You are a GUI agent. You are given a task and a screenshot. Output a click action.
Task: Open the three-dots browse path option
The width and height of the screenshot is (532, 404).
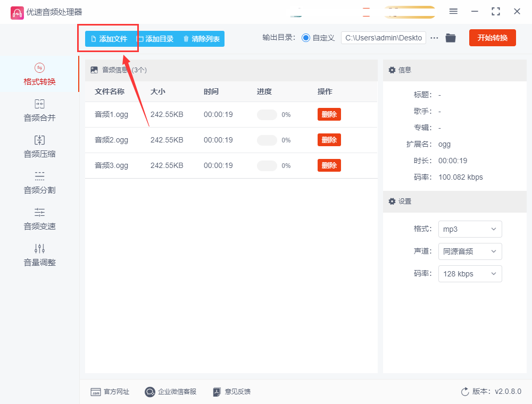[x=434, y=38]
